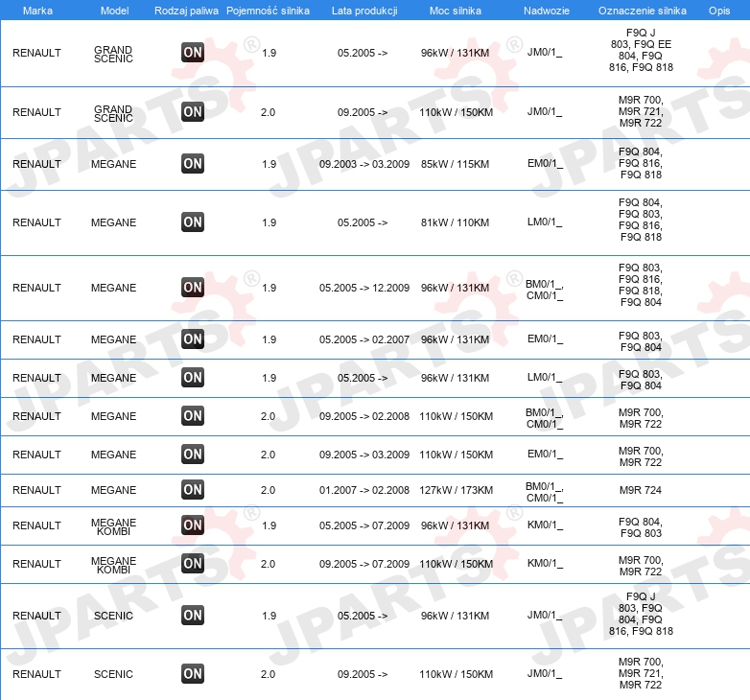Click 'MEGANE KOMBI' model in the 1.9 row
Viewport: 750px width, 700px height.
[x=113, y=526]
